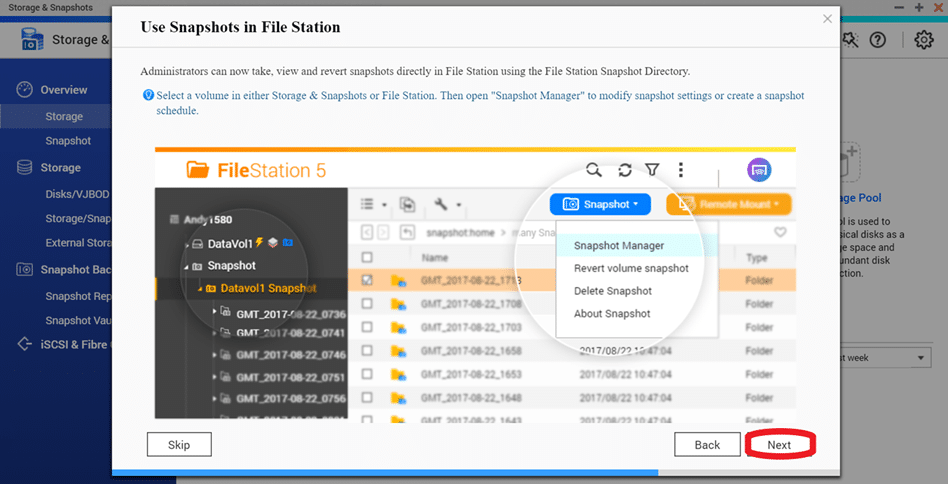This screenshot has height=484, width=948.
Task: Check the GMT_2017-08-22_1703 row checkbox
Action: 367,327
